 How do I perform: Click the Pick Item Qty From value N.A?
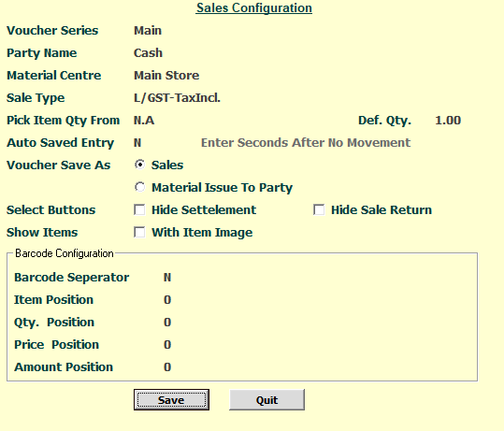coord(144,121)
